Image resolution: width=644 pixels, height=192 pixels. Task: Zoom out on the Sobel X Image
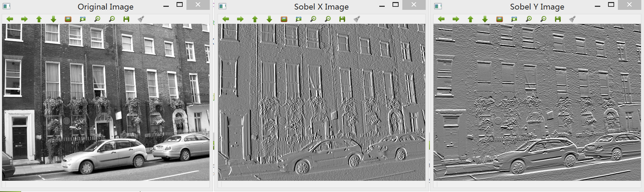click(328, 19)
